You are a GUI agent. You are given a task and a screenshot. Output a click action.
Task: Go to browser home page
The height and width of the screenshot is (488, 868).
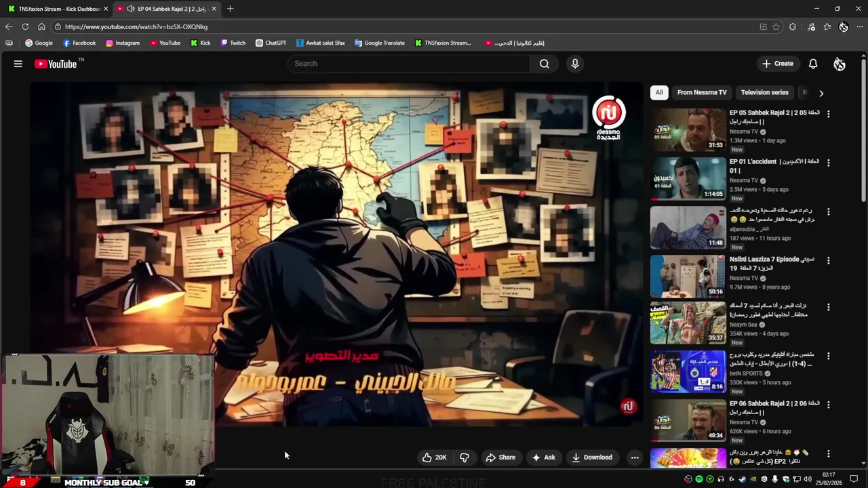tap(41, 26)
